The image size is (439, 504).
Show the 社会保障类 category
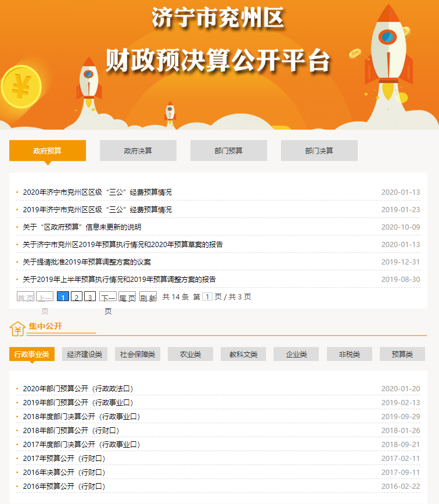(138, 354)
